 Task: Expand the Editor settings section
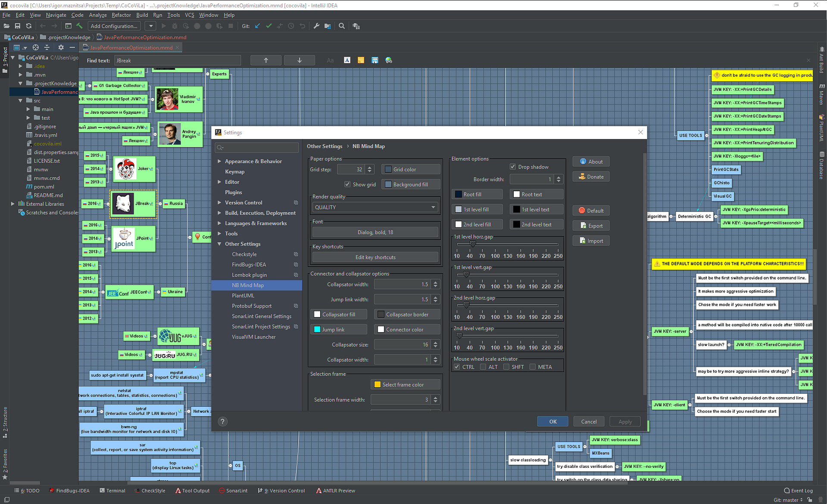219,182
